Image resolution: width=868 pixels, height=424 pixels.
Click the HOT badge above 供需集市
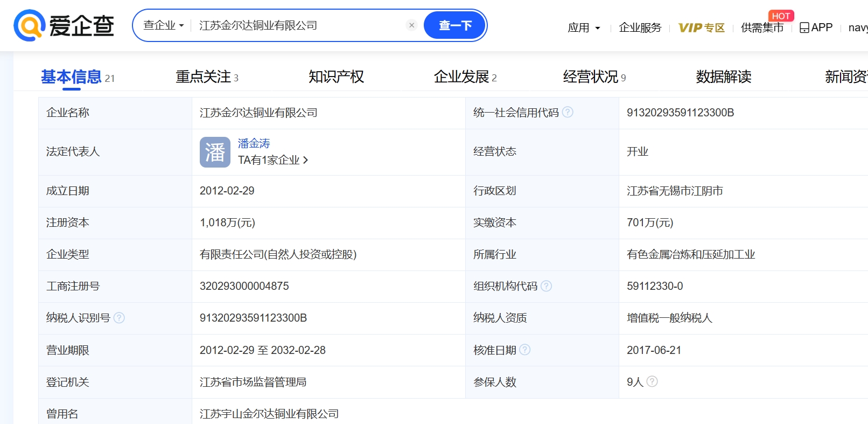tap(781, 16)
